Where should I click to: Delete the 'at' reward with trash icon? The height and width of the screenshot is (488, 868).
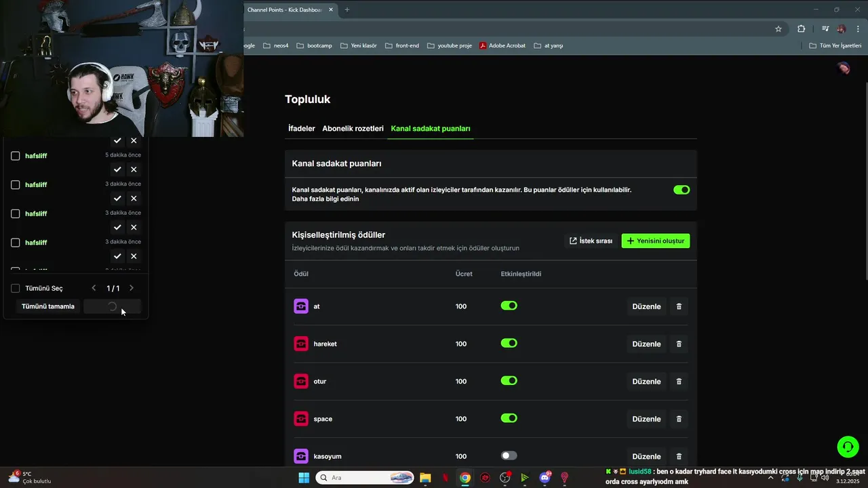pos(679,306)
